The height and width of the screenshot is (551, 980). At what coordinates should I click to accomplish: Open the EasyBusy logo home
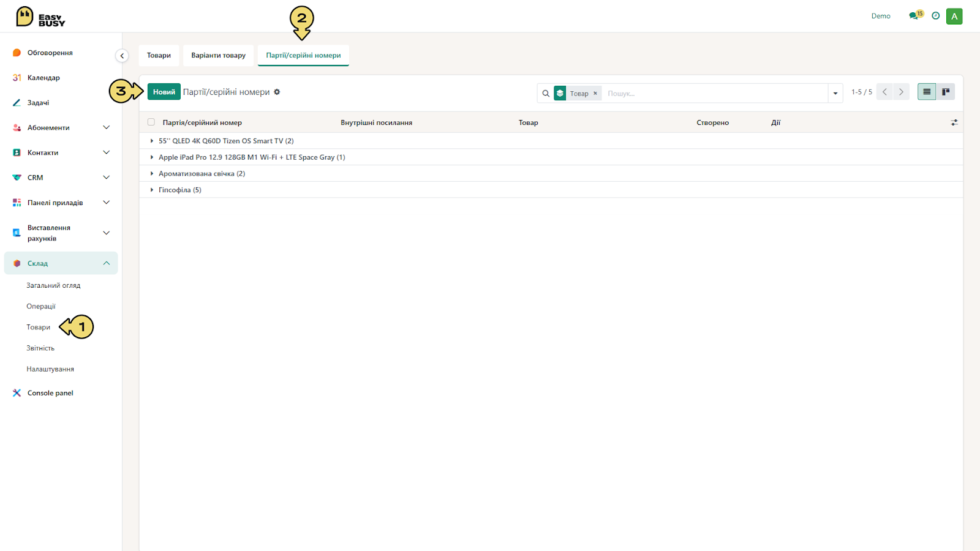click(x=40, y=17)
